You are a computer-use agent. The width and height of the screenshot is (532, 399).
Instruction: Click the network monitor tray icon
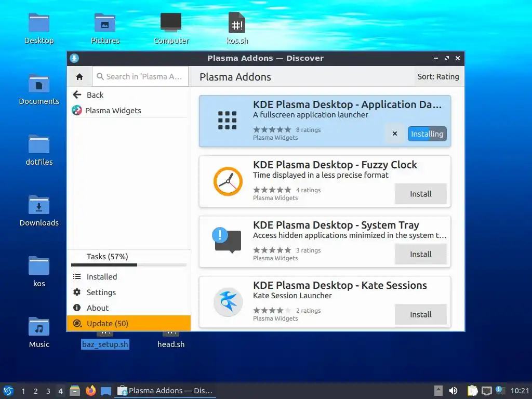(x=486, y=391)
